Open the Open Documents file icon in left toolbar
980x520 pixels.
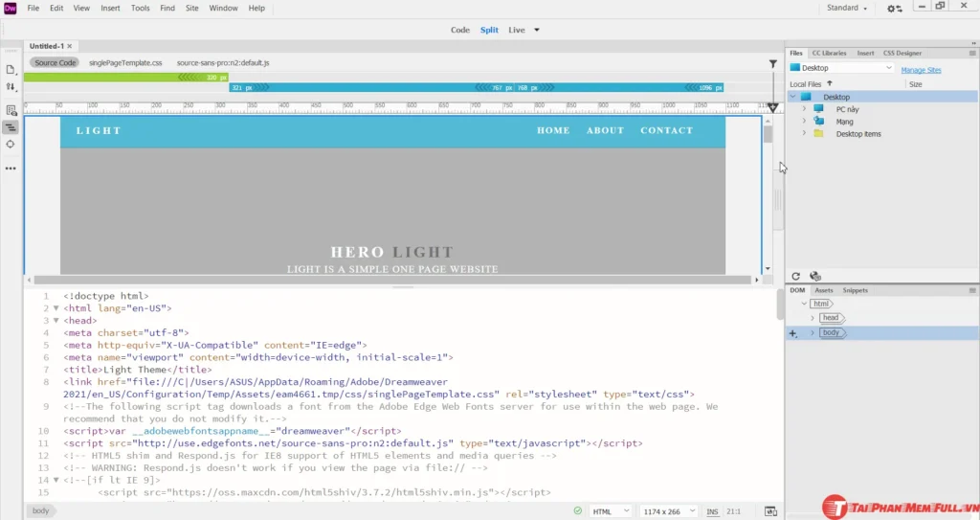tap(11, 70)
